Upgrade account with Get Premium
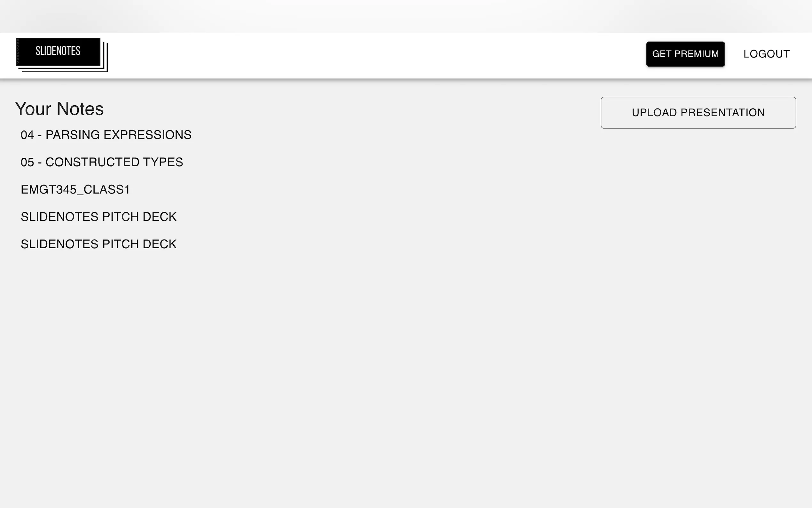This screenshot has width=812, height=508. point(685,54)
